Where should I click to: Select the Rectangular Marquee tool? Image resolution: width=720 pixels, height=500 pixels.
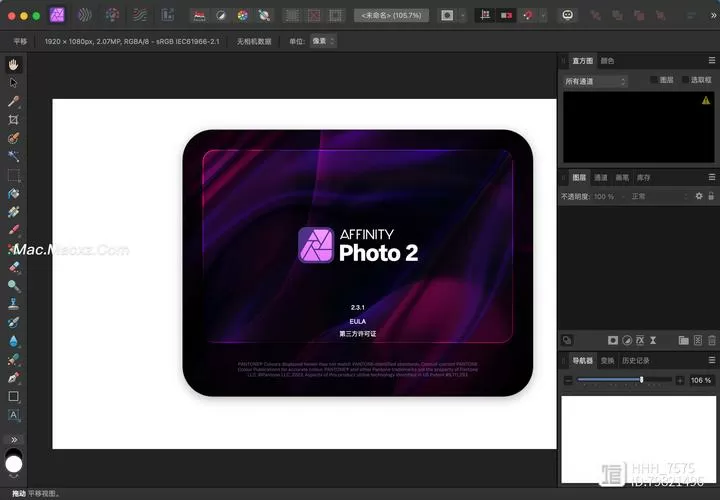tap(13, 175)
